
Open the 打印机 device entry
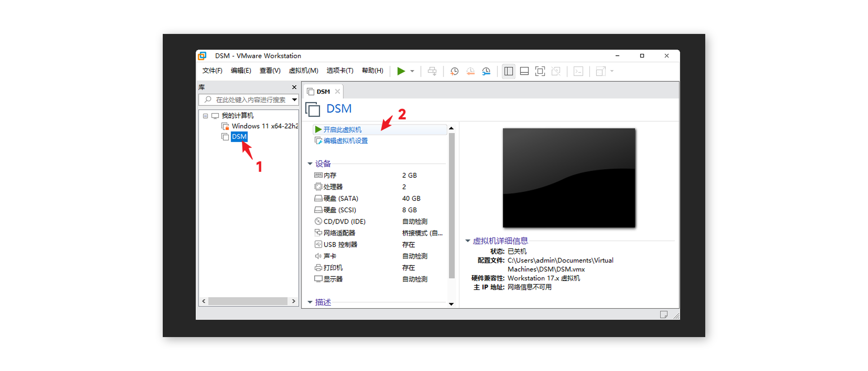333,268
